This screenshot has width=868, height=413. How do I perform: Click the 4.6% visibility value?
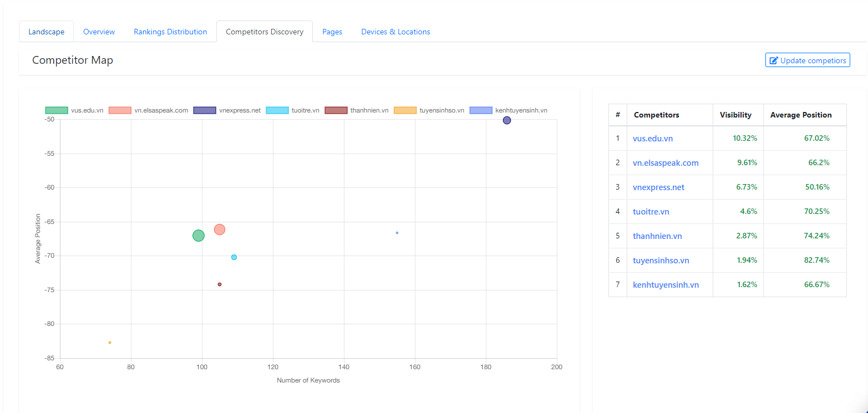click(749, 212)
